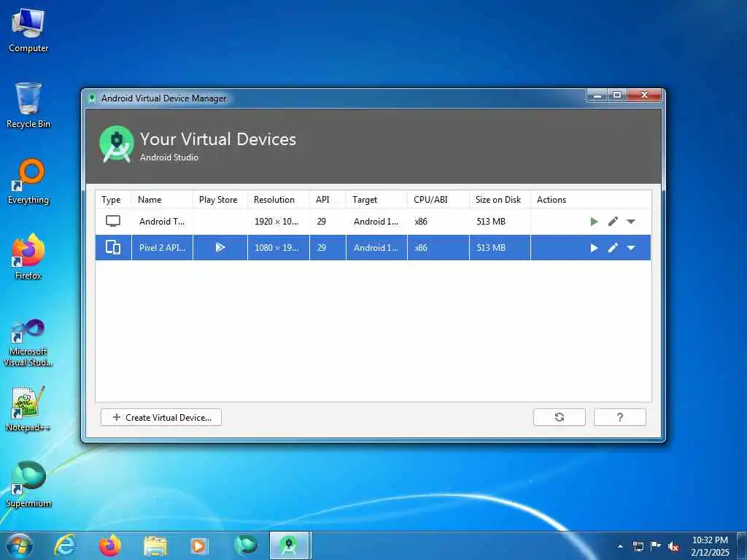
Task: Open help with the question mark button
Action: [620, 417]
